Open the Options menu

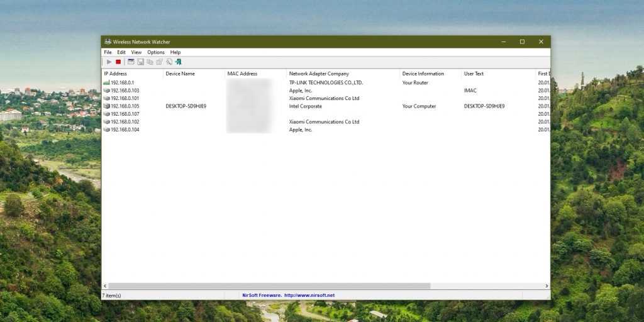156,52
